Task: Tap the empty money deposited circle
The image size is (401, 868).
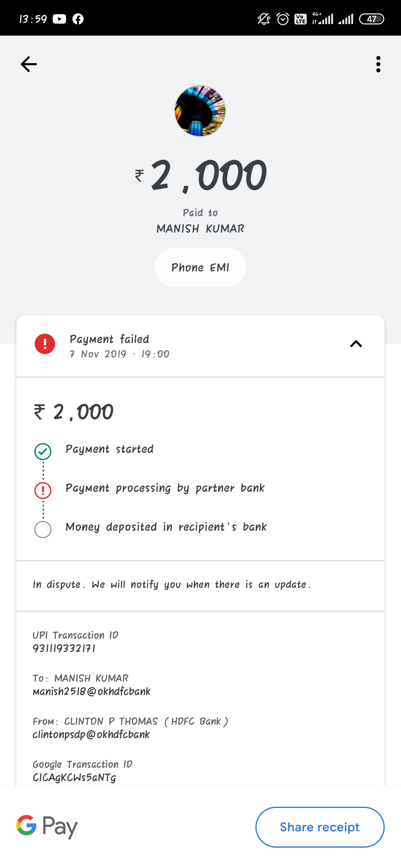Action: [x=43, y=529]
